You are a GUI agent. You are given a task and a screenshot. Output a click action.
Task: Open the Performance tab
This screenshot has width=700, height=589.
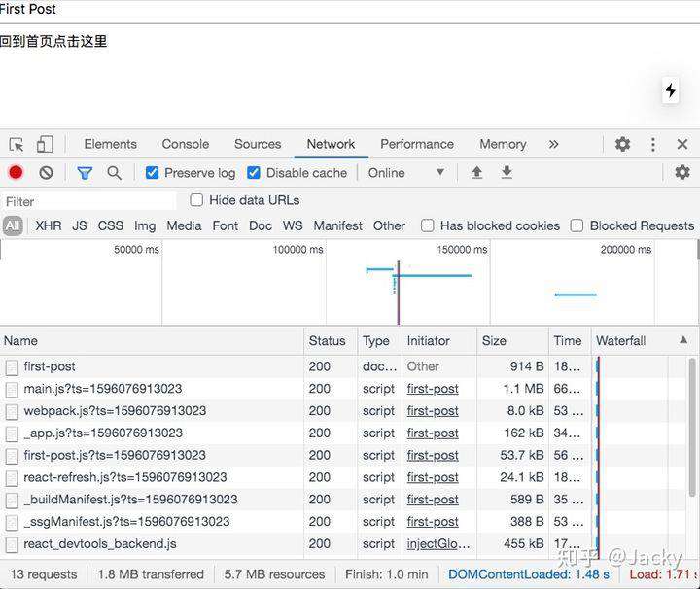pyautogui.click(x=417, y=144)
